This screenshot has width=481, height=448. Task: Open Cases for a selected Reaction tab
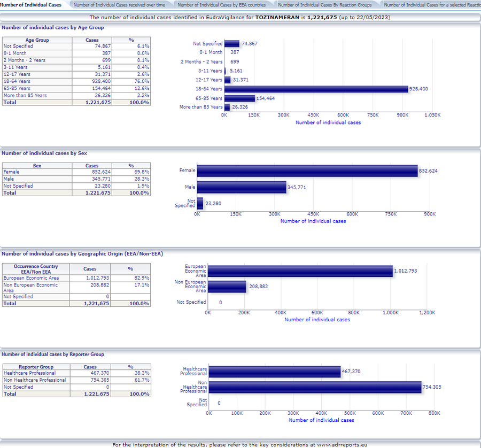[432, 5]
